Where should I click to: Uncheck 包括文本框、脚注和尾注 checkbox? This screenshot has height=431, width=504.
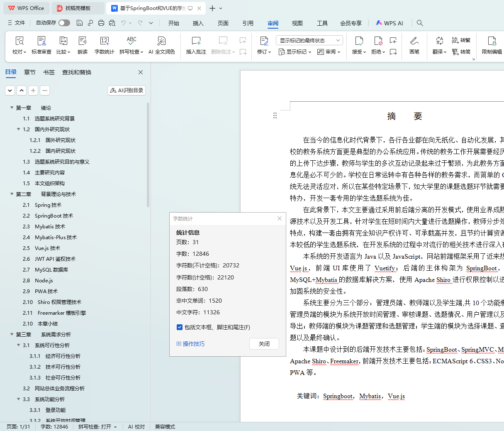(x=180, y=327)
